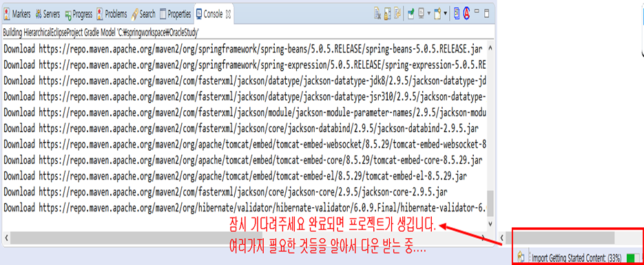Clear the console output
This screenshot has height=265, width=644.
point(377,14)
